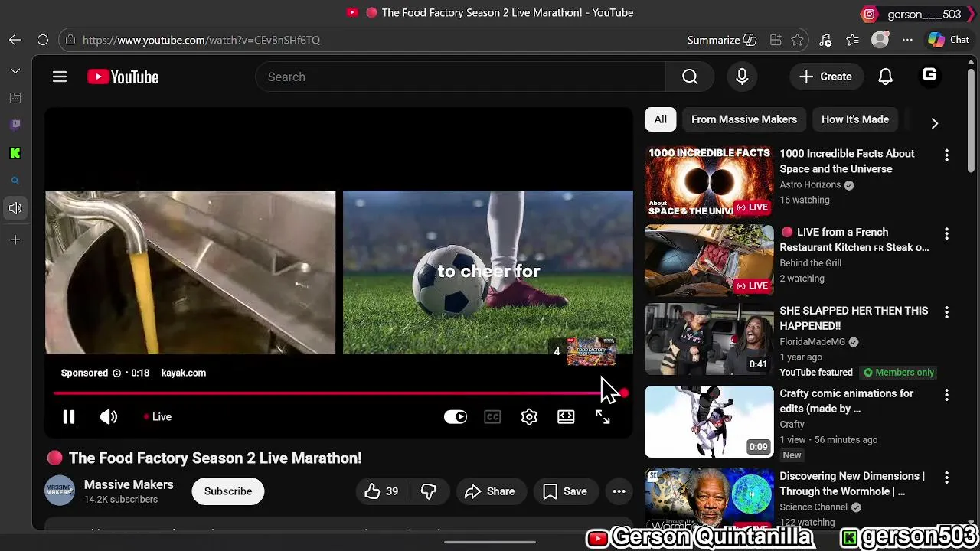Open SHE SLAPPED HER video thumbnail
The height and width of the screenshot is (551, 980).
(x=709, y=339)
